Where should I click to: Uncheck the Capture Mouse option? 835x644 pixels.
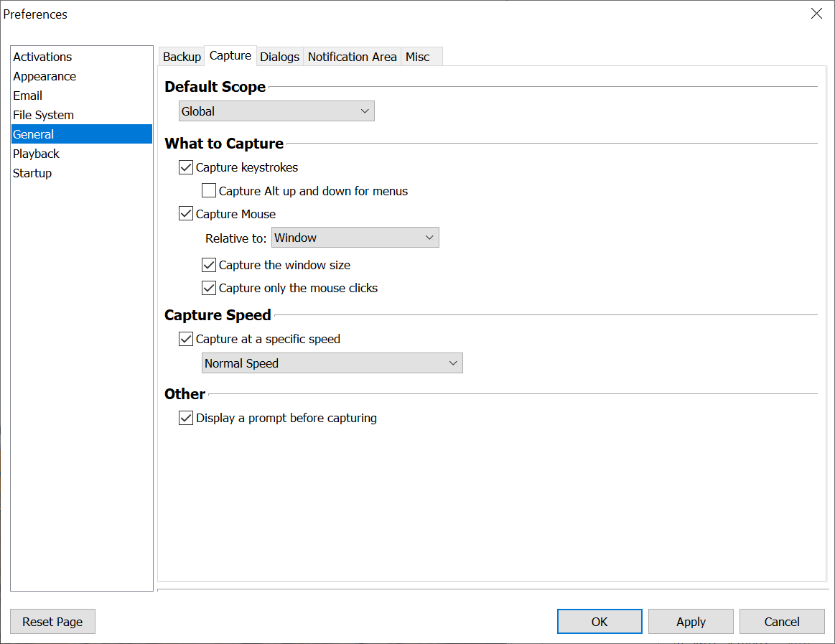[x=186, y=214]
